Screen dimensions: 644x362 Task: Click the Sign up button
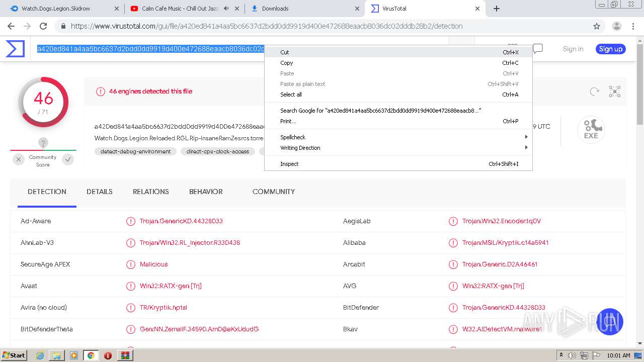pyautogui.click(x=611, y=49)
